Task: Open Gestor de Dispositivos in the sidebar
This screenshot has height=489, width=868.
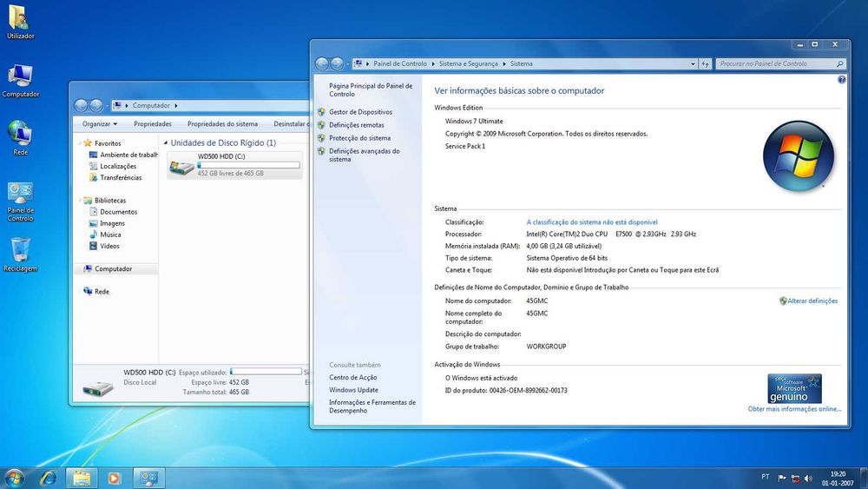Action: (360, 112)
